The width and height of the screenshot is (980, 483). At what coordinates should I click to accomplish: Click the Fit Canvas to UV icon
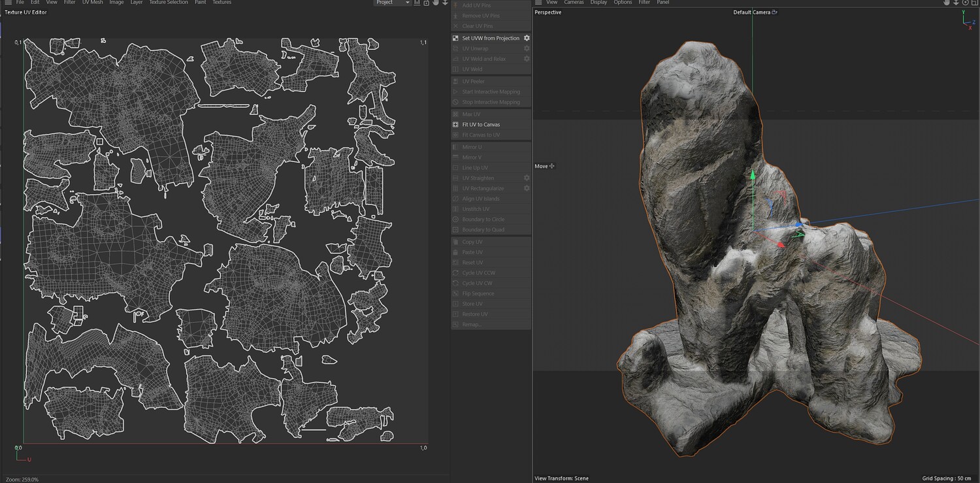tap(456, 135)
